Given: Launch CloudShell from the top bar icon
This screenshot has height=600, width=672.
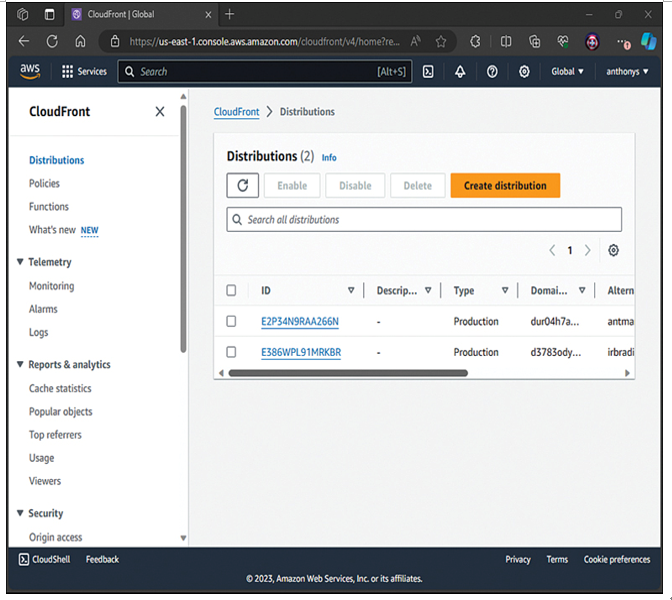Looking at the screenshot, I should point(428,72).
